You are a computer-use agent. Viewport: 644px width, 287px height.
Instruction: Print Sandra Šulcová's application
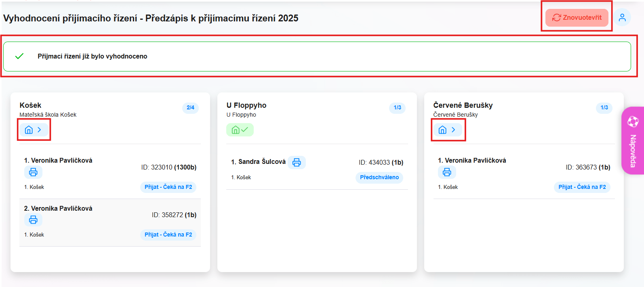(x=297, y=162)
